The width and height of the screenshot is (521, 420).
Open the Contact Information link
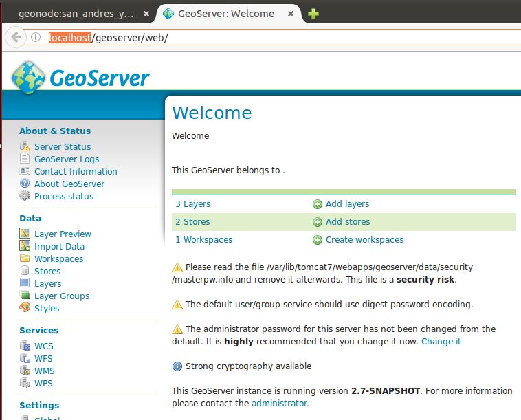click(76, 171)
